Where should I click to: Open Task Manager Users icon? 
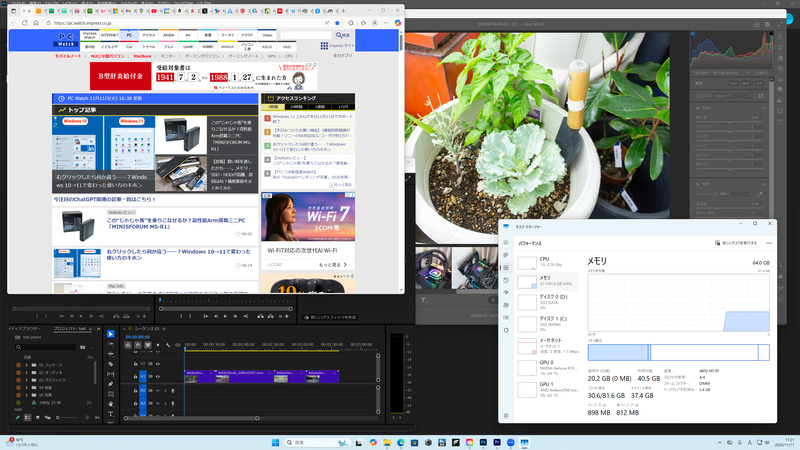click(506, 305)
